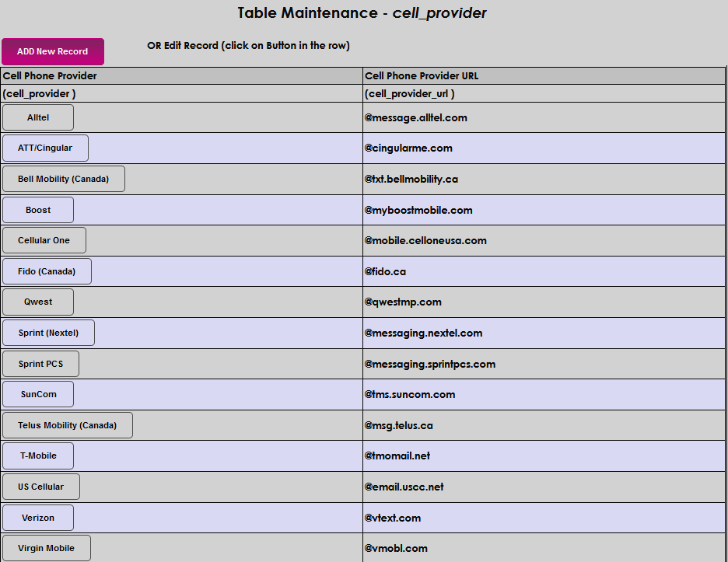
Task: Click the Cell Phone Provider column header
Action: coord(50,76)
